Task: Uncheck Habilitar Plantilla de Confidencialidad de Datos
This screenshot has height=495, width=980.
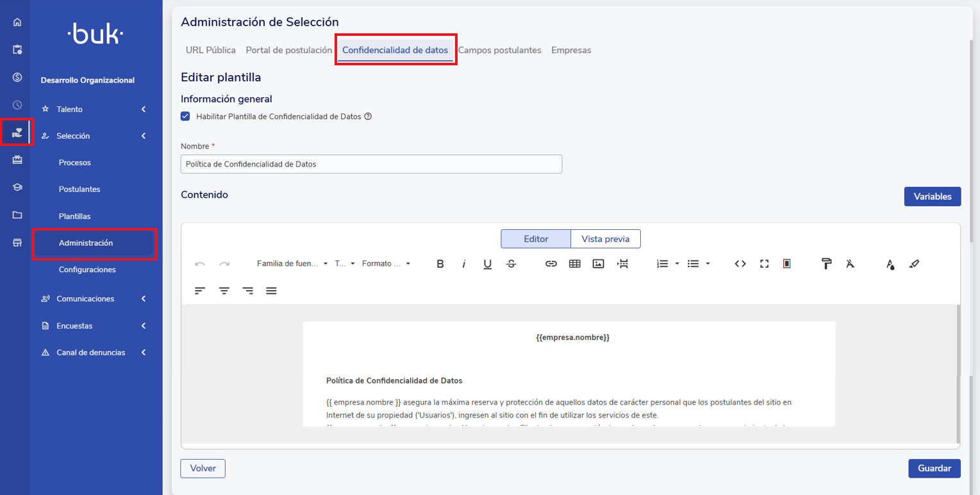Action: tap(186, 117)
